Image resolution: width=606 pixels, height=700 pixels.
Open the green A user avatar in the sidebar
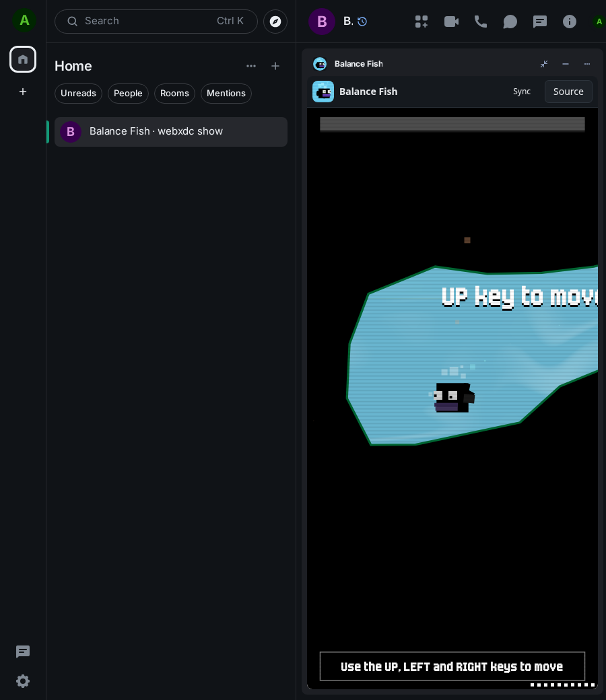(24, 21)
